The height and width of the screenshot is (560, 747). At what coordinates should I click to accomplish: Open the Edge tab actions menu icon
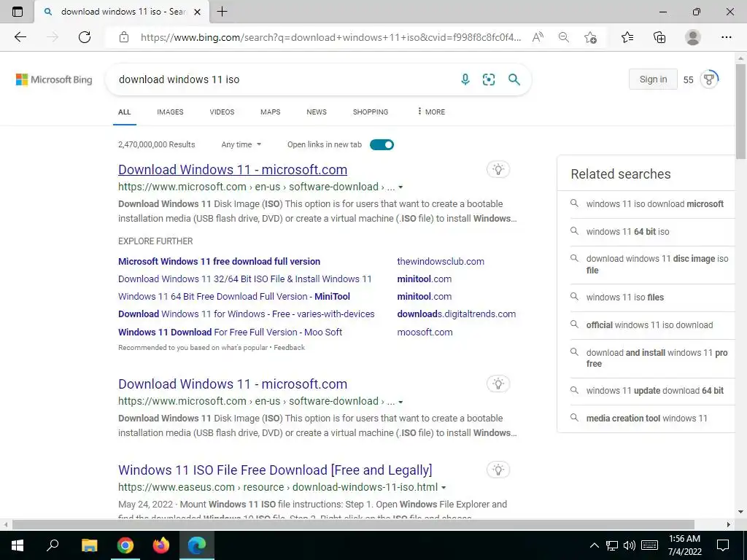click(x=18, y=12)
